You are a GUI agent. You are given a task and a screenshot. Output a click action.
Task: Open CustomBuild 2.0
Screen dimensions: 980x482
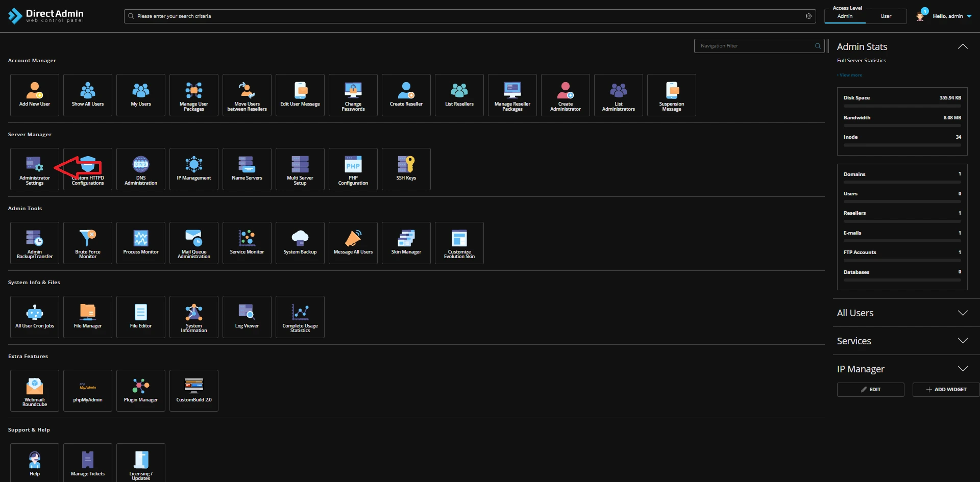[x=194, y=391]
